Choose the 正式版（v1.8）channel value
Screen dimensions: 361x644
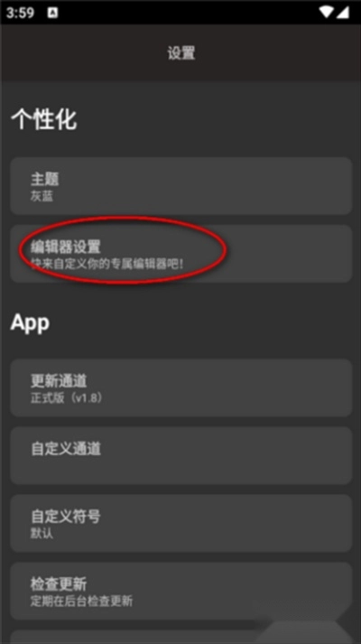[x=67, y=398]
